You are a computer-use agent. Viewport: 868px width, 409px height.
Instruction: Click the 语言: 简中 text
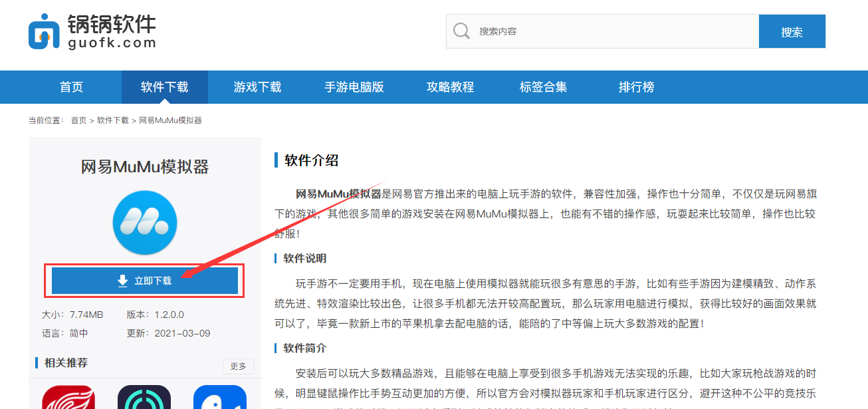click(65, 333)
